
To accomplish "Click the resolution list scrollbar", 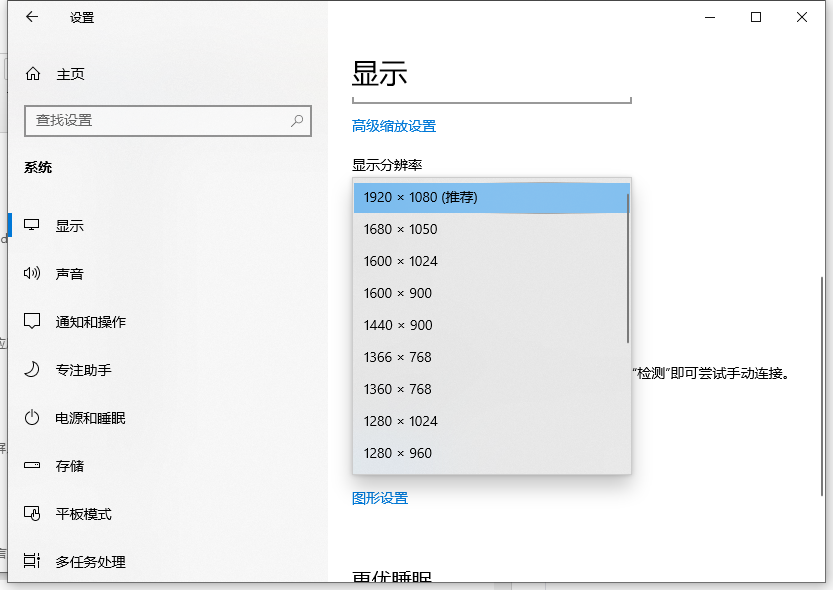I will (x=627, y=270).
